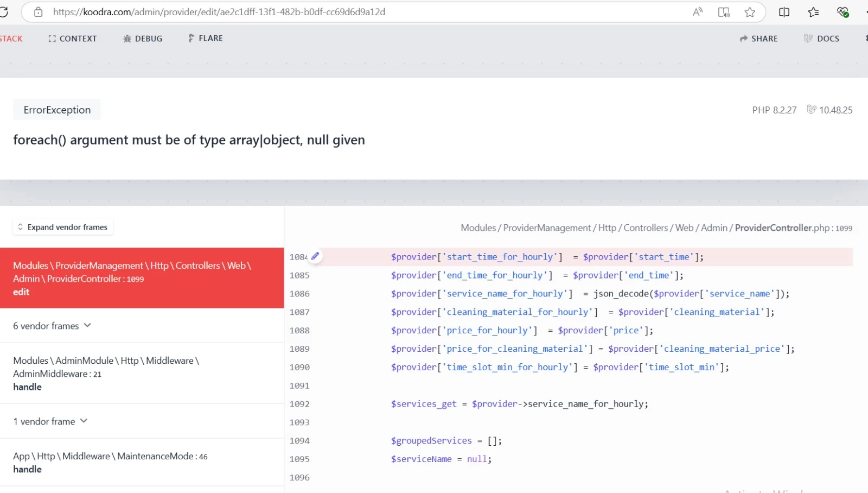The image size is (868, 493).
Task: Click the pencil edit icon on line 1084
Action: [x=315, y=256]
